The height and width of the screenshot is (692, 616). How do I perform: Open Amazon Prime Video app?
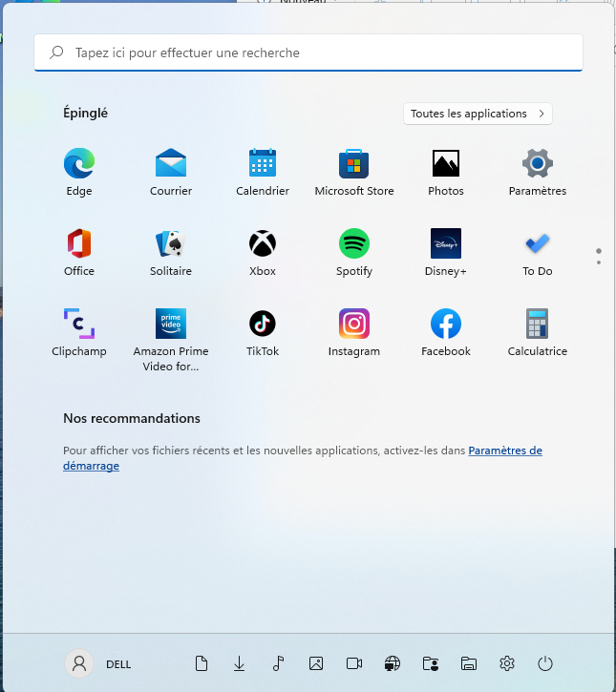[x=170, y=340]
